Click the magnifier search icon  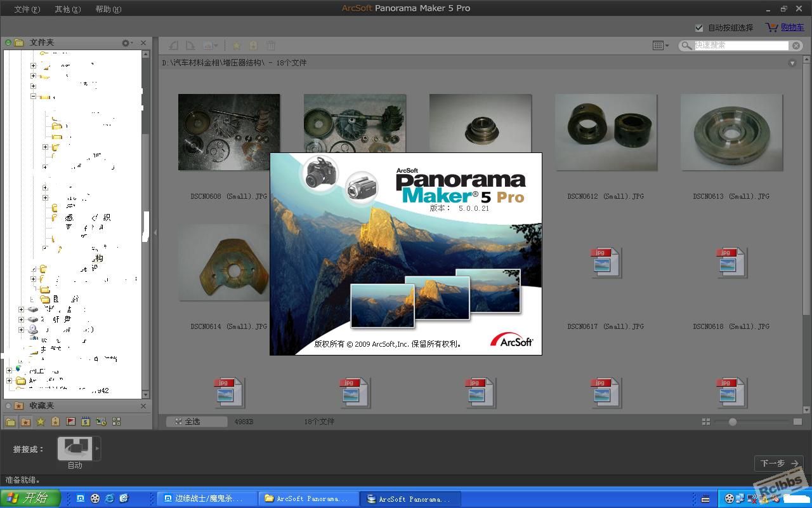[686, 46]
